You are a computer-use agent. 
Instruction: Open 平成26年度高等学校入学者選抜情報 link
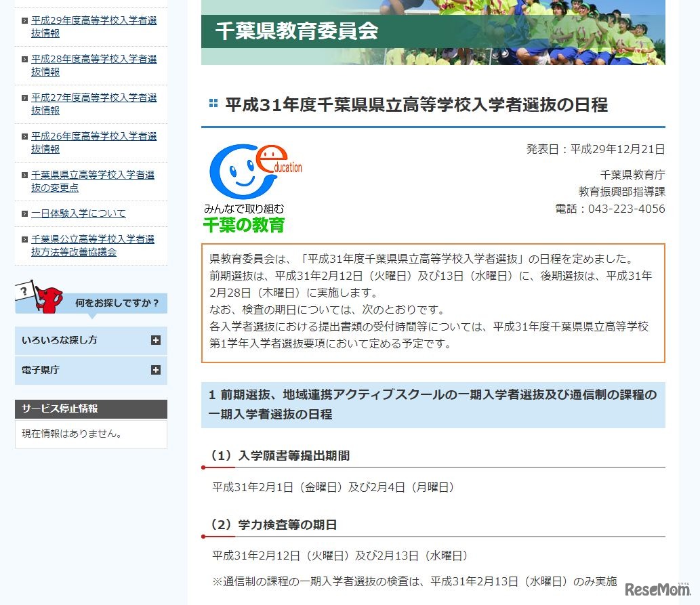pyautogui.click(x=94, y=142)
